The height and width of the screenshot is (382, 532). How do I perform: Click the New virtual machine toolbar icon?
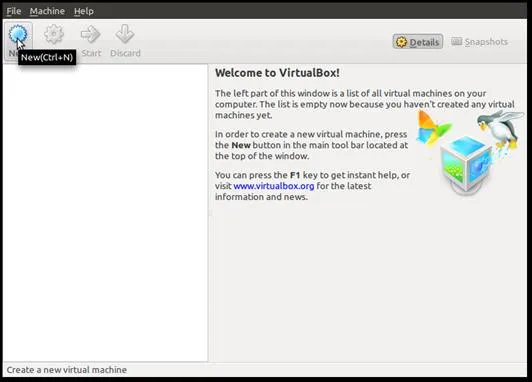(18, 34)
